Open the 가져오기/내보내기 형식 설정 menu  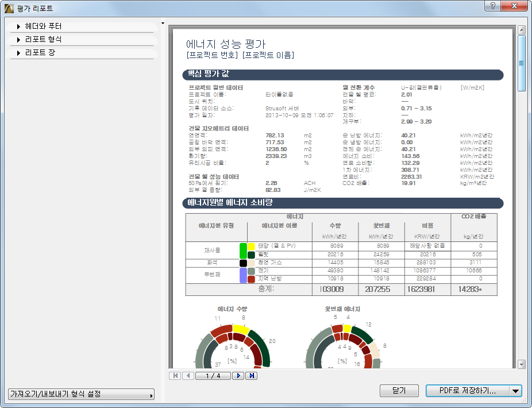(x=81, y=394)
